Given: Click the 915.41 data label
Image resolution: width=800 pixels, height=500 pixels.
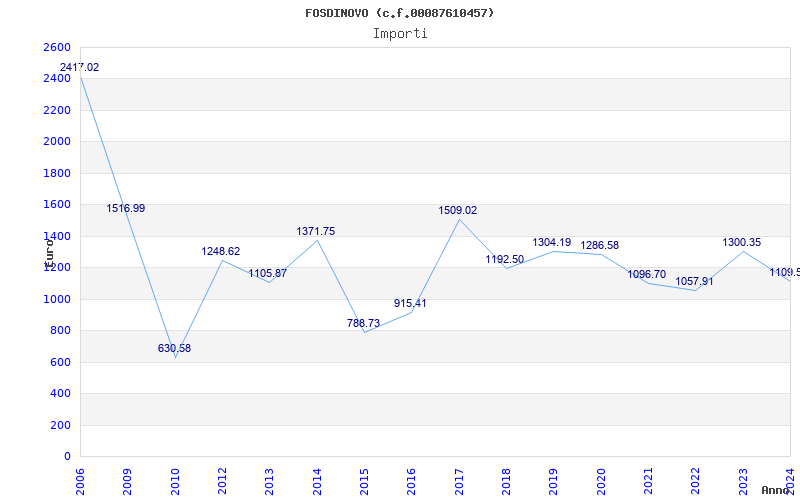Looking at the screenshot, I should pos(410,303).
